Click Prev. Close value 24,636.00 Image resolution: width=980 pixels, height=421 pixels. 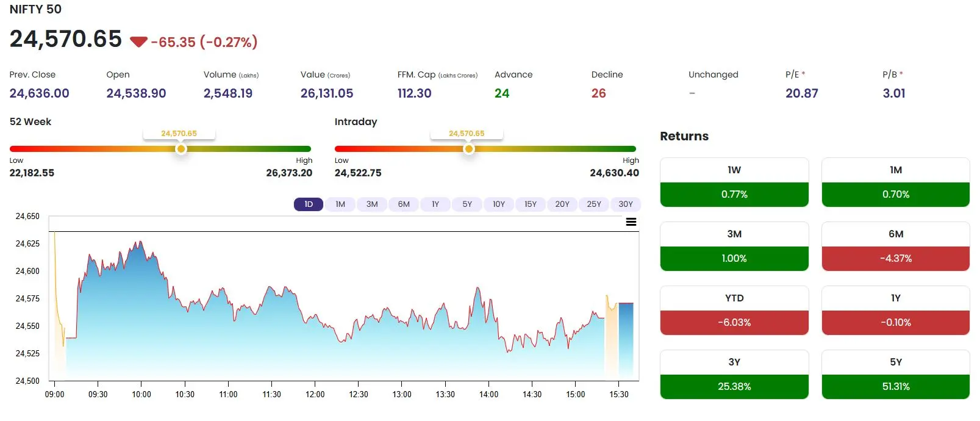(x=39, y=93)
